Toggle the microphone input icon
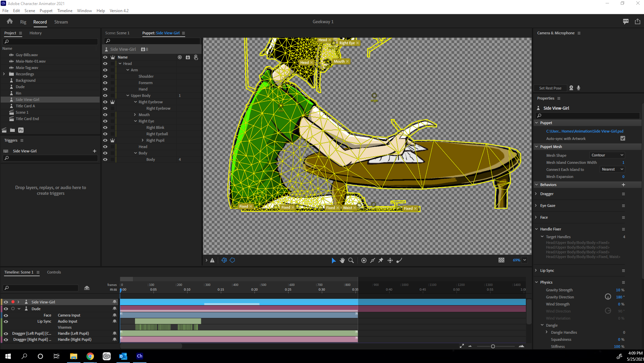Screen dimensions: 644x363 pos(579,88)
